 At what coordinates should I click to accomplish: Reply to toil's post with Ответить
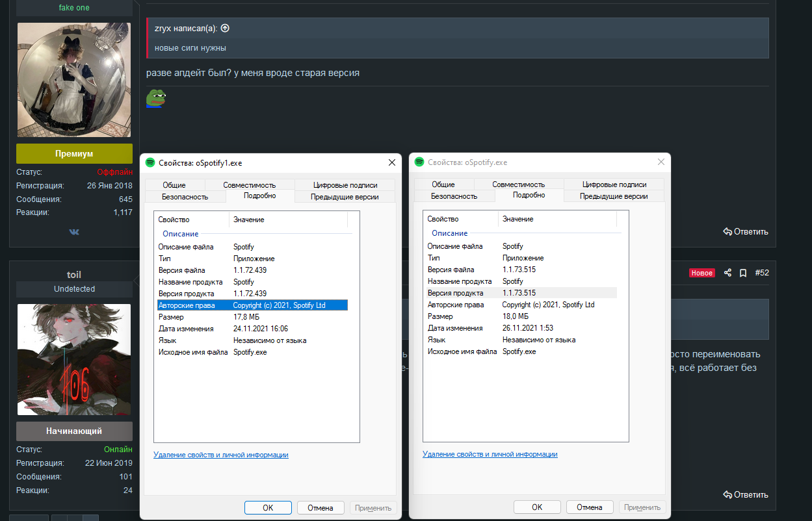(746, 494)
